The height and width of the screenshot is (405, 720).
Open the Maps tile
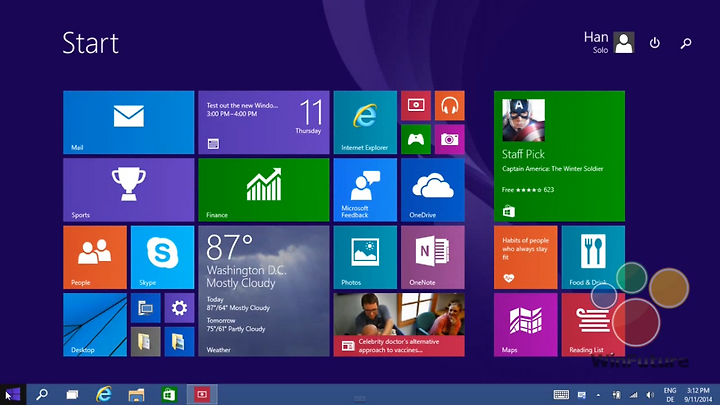pyautogui.click(x=525, y=325)
